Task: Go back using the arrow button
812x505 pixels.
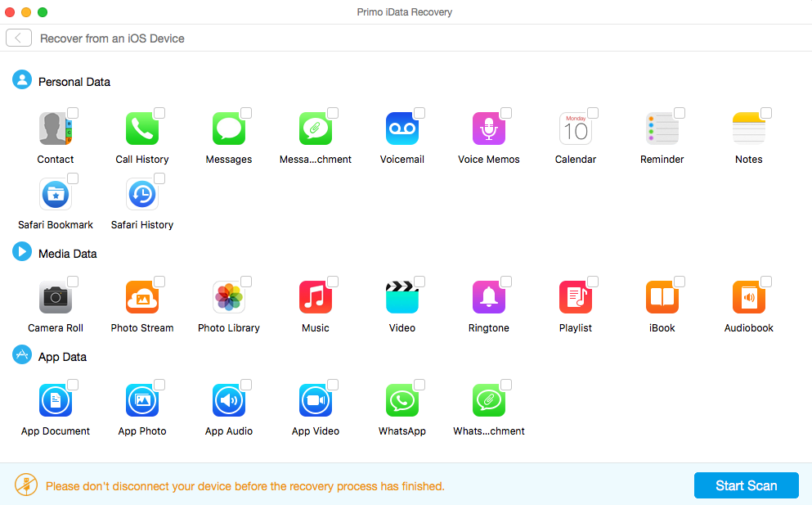Action: [x=19, y=38]
